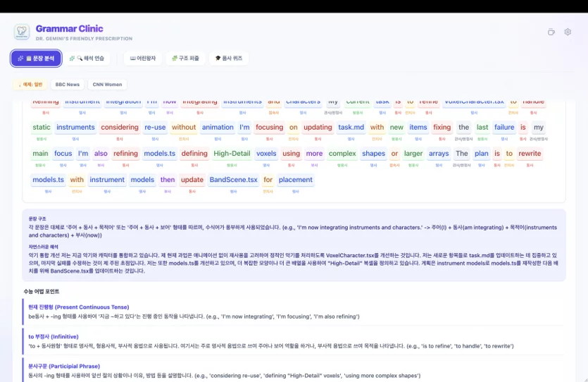The width and height of the screenshot is (588, 382).
Task: Click the 'last' word chip
Action: pyautogui.click(x=482, y=127)
